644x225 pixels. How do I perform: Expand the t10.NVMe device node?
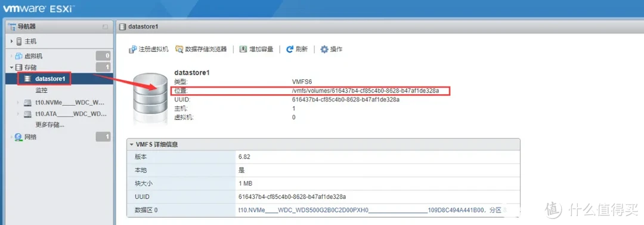[18, 103]
